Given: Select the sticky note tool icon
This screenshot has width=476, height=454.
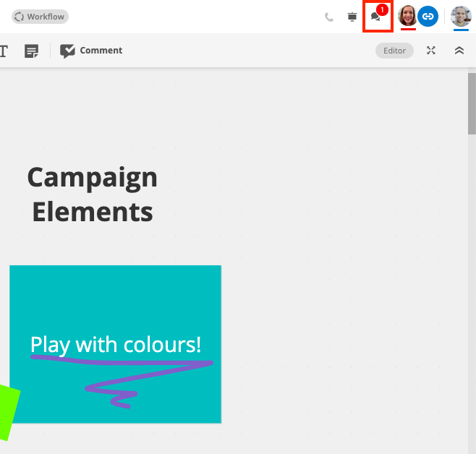Looking at the screenshot, I should pyautogui.click(x=31, y=51).
